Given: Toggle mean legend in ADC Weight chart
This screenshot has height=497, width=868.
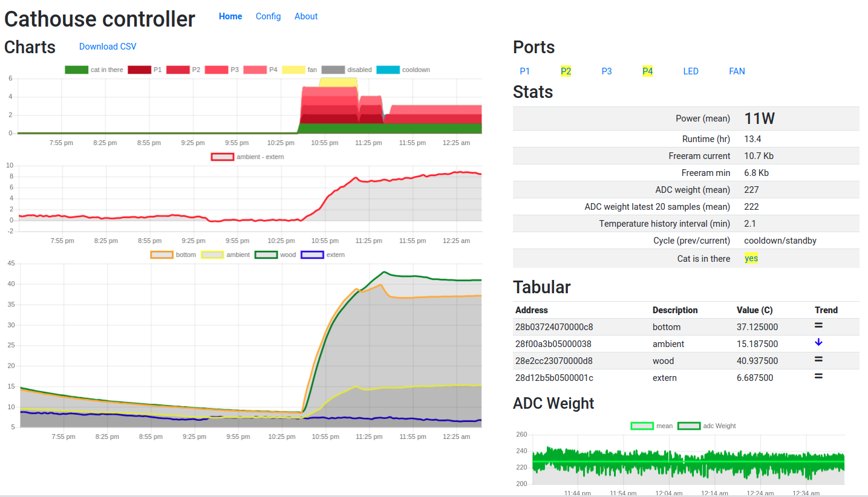Looking at the screenshot, I should tap(651, 426).
